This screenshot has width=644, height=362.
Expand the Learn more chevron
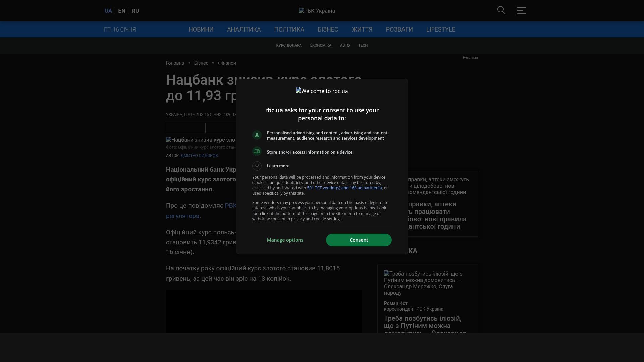pyautogui.click(x=257, y=166)
